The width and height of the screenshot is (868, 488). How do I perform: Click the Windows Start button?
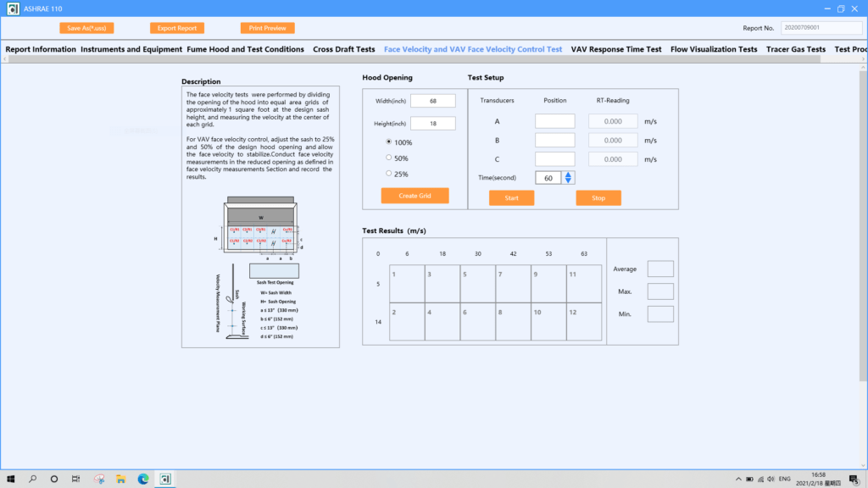(x=11, y=478)
